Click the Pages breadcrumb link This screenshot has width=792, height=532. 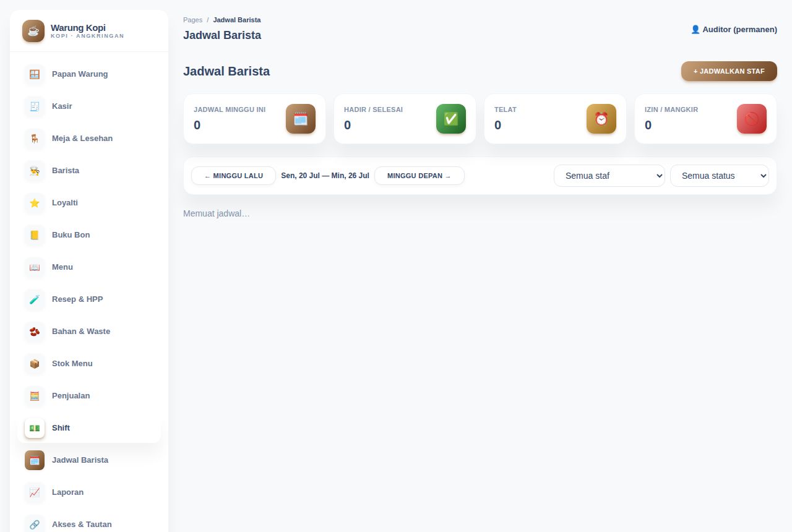(x=192, y=20)
